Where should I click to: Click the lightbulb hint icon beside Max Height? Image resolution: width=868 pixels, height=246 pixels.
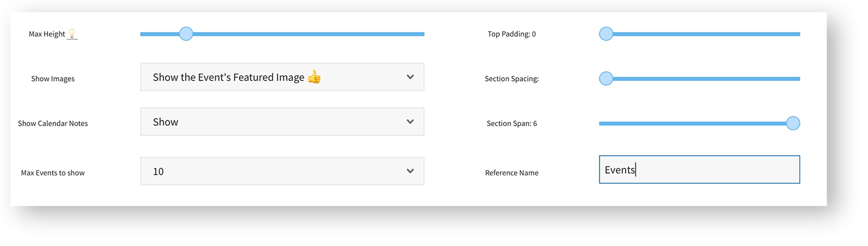point(72,34)
